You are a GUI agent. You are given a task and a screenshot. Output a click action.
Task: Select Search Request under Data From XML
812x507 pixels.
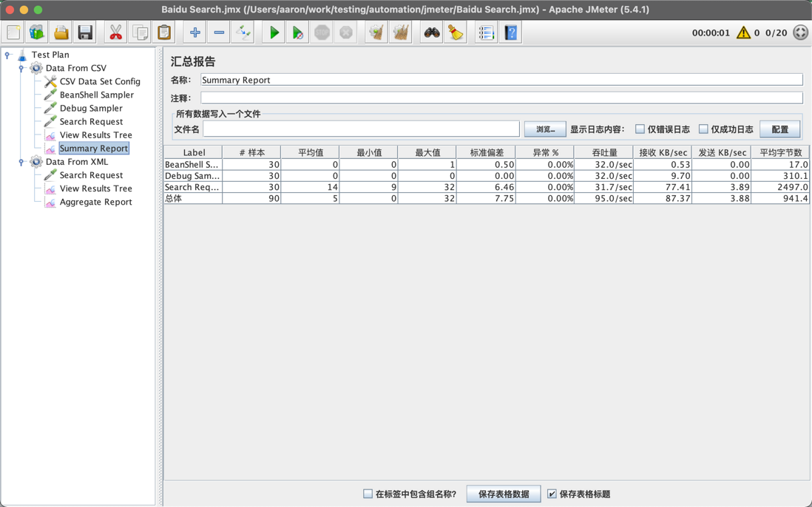[91, 175]
